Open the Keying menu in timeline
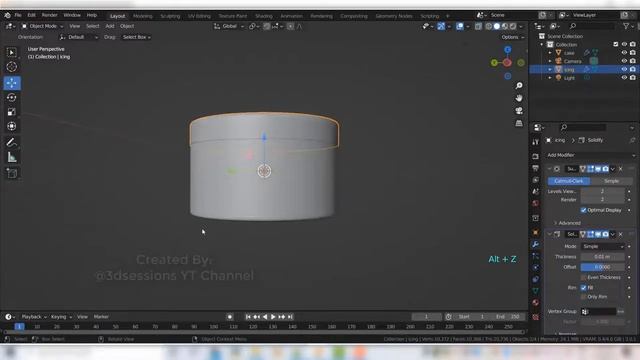640x360 pixels. tap(61, 317)
